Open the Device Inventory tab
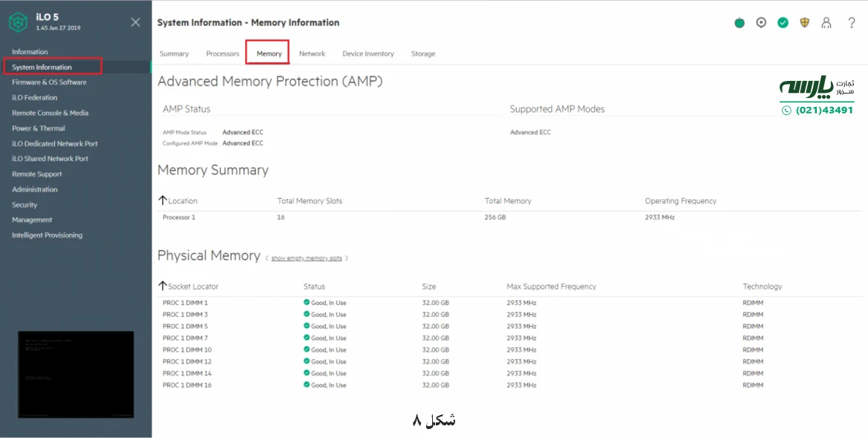 click(x=368, y=53)
